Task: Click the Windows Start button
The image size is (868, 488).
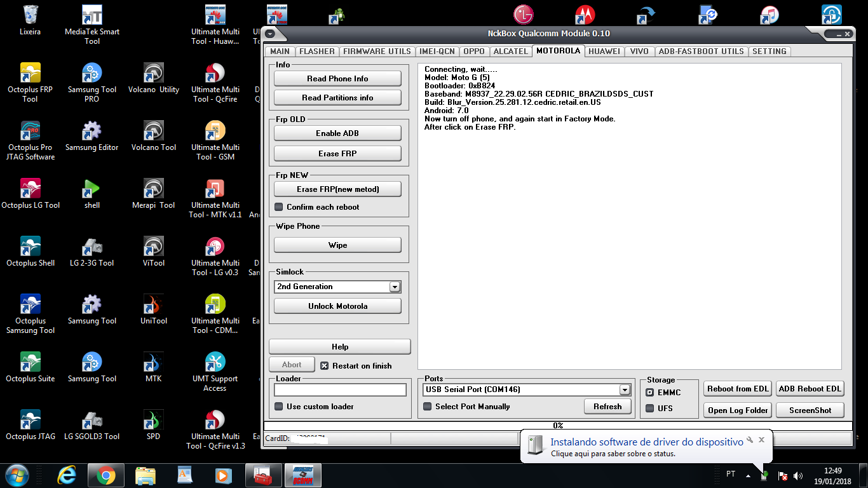Action: 17,475
